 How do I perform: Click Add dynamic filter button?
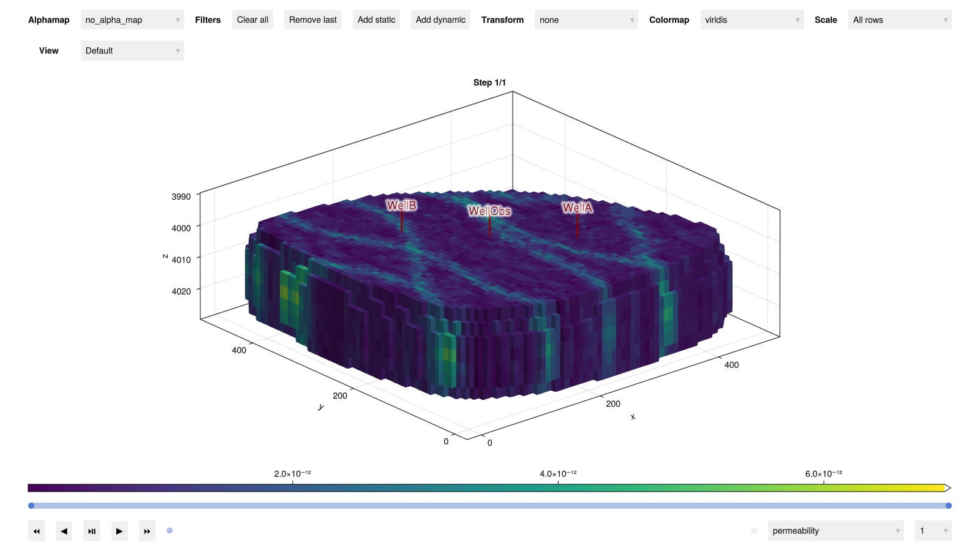pyautogui.click(x=440, y=20)
